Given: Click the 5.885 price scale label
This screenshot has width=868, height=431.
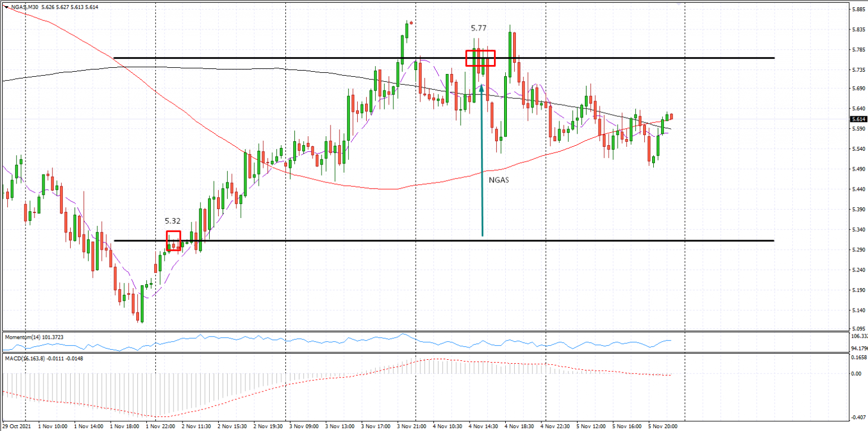Looking at the screenshot, I should [x=858, y=9].
